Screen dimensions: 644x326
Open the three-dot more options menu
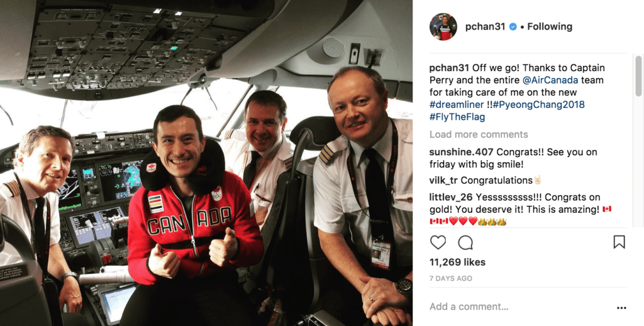click(x=621, y=308)
